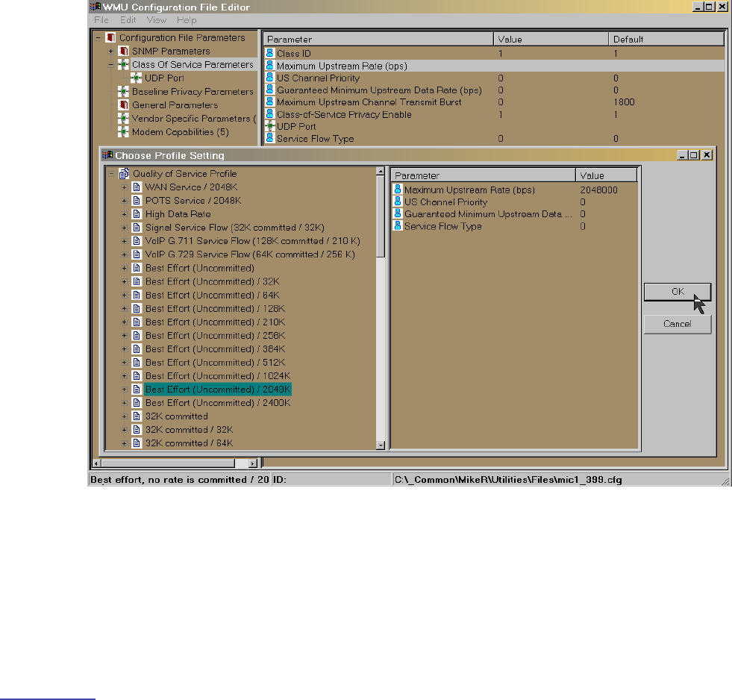Click the Maximum Upstream Channel Transmit Burst icon

270,101
